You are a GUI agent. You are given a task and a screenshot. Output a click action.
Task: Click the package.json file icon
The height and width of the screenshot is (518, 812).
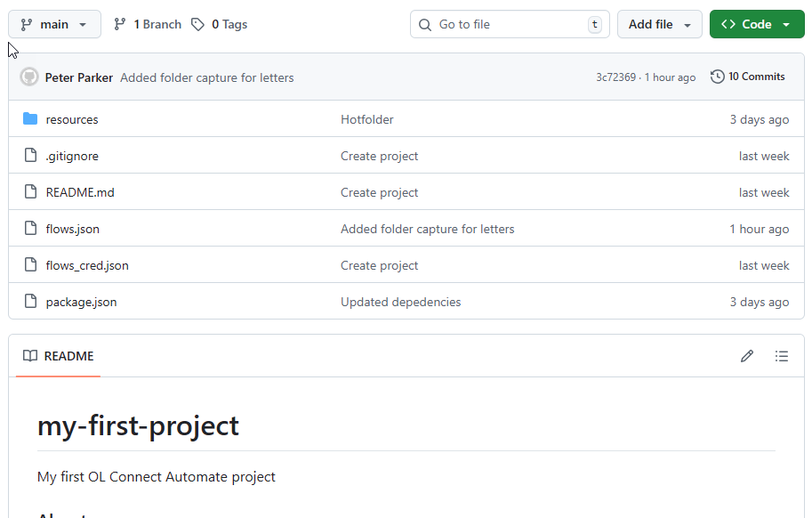[x=30, y=302]
